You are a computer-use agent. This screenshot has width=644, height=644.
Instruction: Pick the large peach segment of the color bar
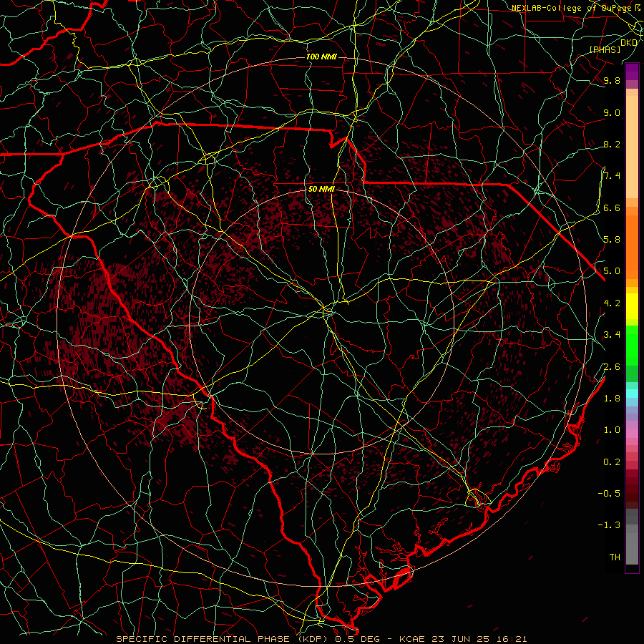coord(632,148)
